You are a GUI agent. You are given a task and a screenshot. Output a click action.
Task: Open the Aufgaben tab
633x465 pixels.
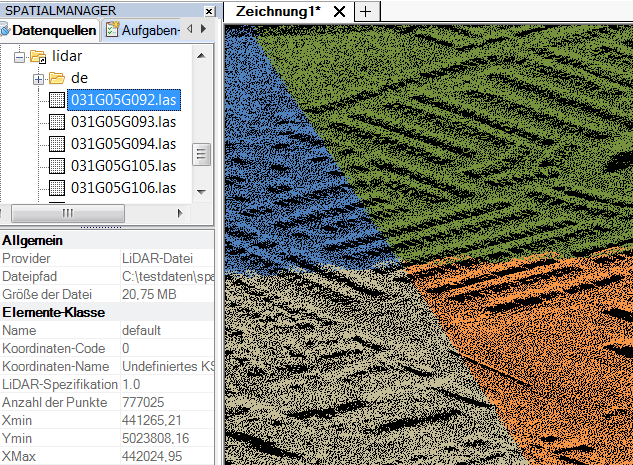(142, 30)
